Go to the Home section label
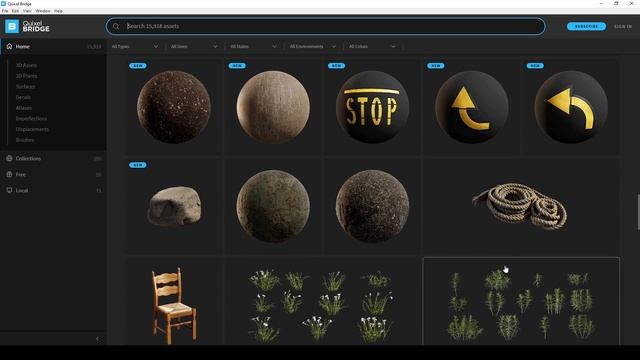640x360 pixels. (x=22, y=47)
